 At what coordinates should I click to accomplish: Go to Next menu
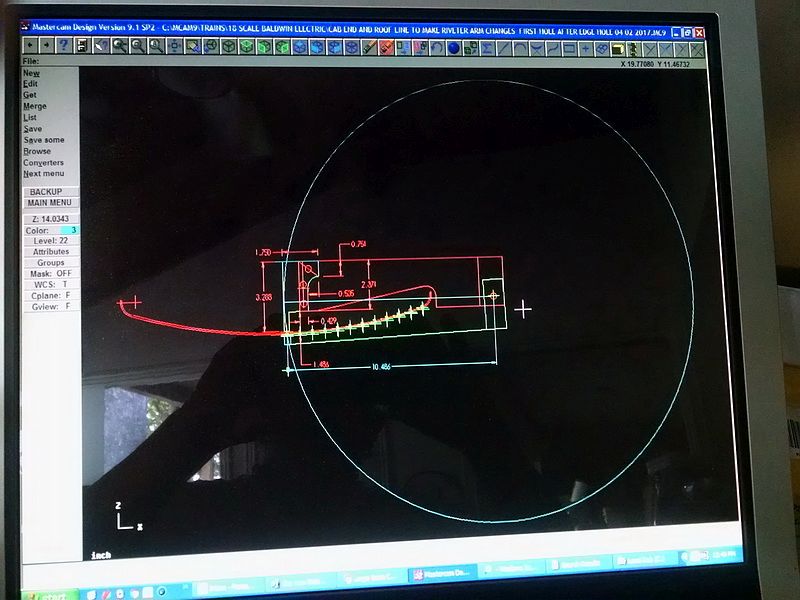[x=43, y=173]
